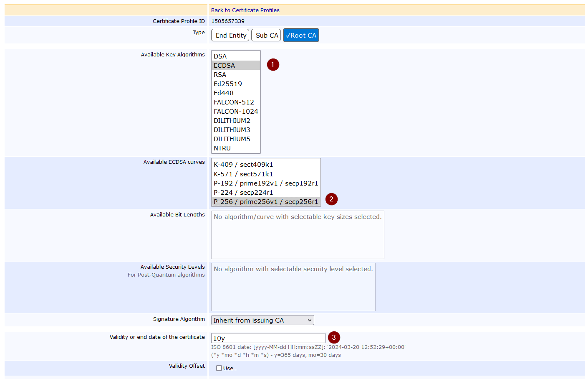Switch type to Sub CA
Image resolution: width=588 pixels, height=379 pixels.
[x=266, y=36]
